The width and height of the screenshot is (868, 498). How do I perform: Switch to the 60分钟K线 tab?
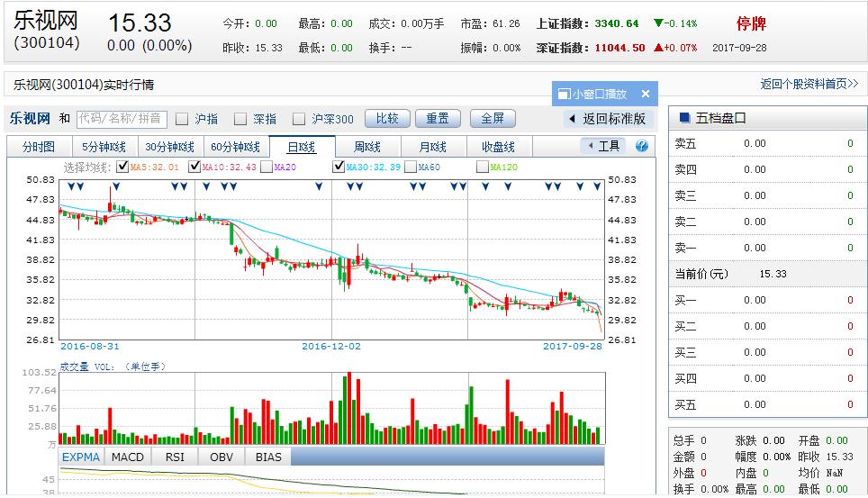point(235,147)
